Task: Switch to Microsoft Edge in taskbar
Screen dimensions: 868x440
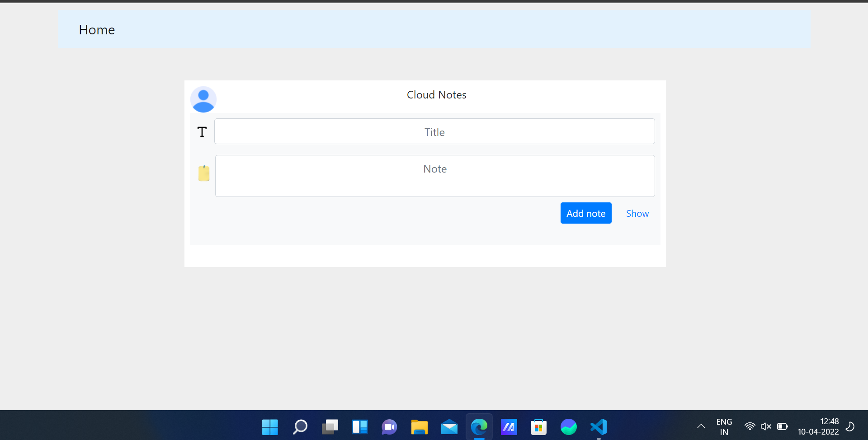Action: pos(479,427)
